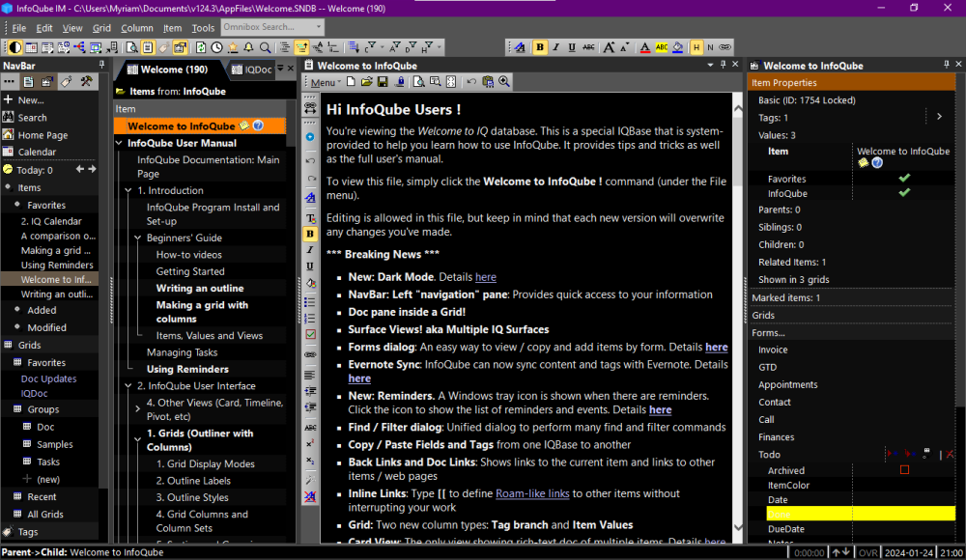Collapse the Beginners' Guide tree node

click(x=137, y=238)
